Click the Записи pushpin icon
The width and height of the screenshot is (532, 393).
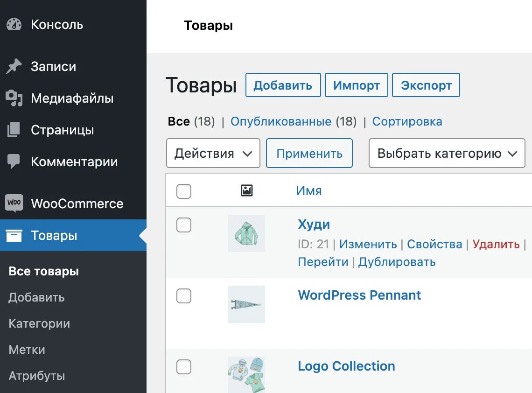click(14, 66)
